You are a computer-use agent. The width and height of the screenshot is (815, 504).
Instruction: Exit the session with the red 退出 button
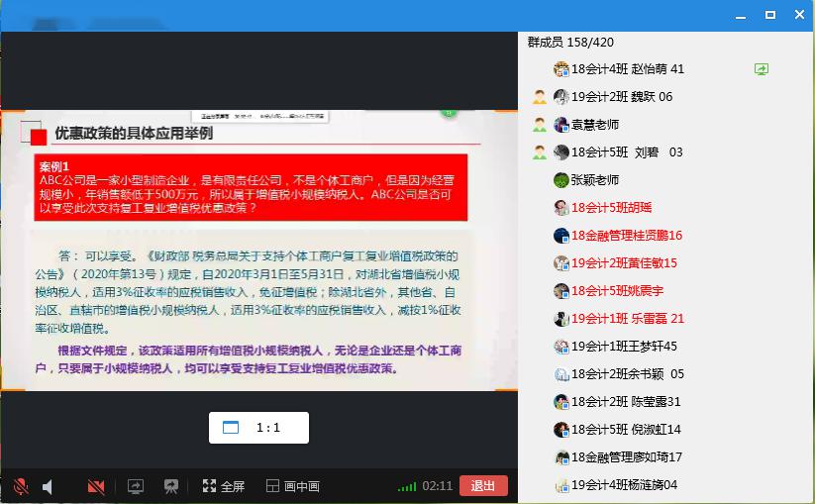tap(483, 486)
